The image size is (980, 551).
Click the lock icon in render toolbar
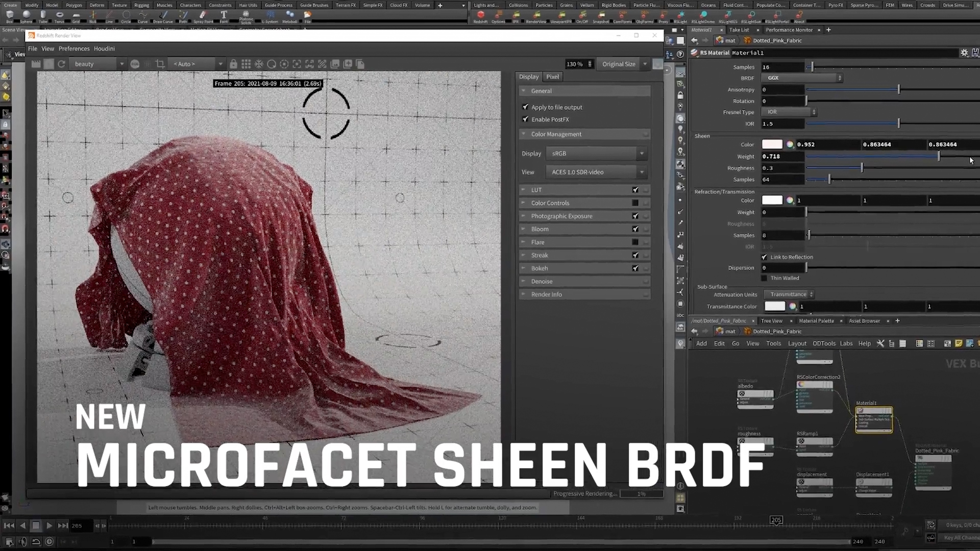pyautogui.click(x=233, y=64)
